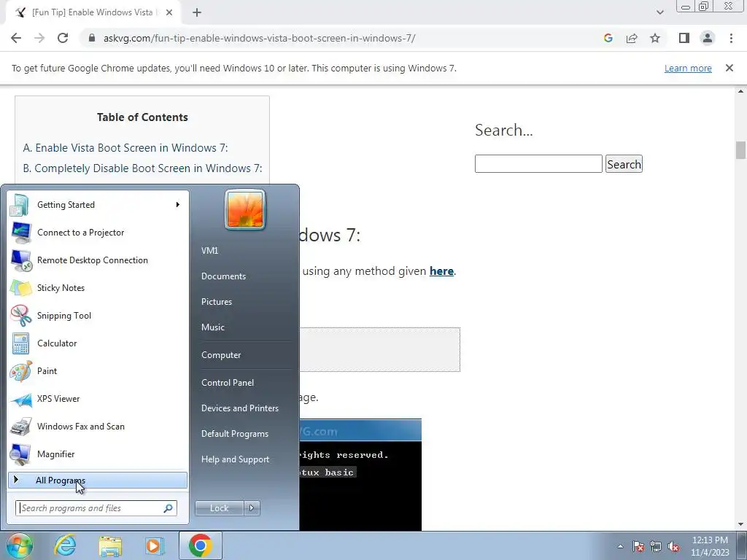747x560 pixels.
Task: Click the page vertical scrollbar thumb
Action: tap(740, 150)
